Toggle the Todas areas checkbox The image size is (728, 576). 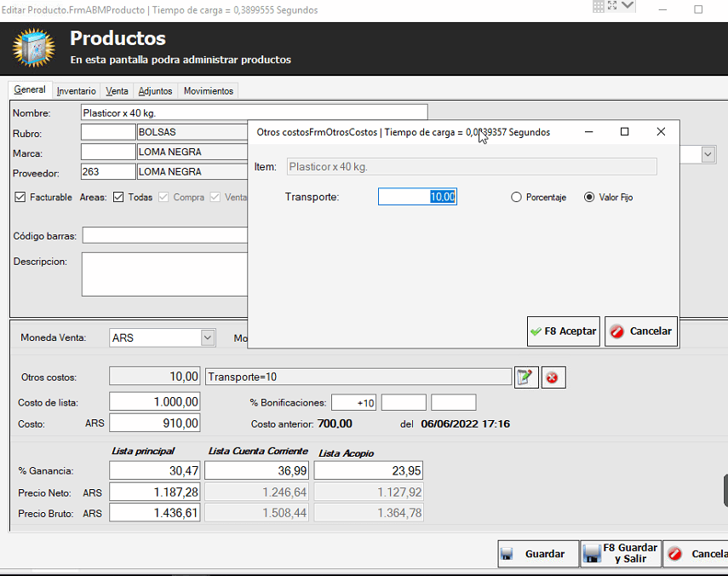click(119, 197)
